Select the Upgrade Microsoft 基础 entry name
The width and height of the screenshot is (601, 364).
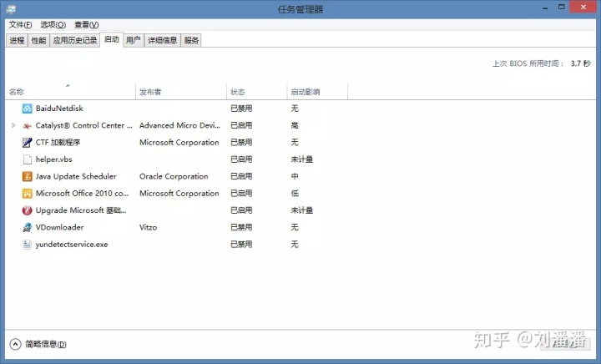(81, 210)
